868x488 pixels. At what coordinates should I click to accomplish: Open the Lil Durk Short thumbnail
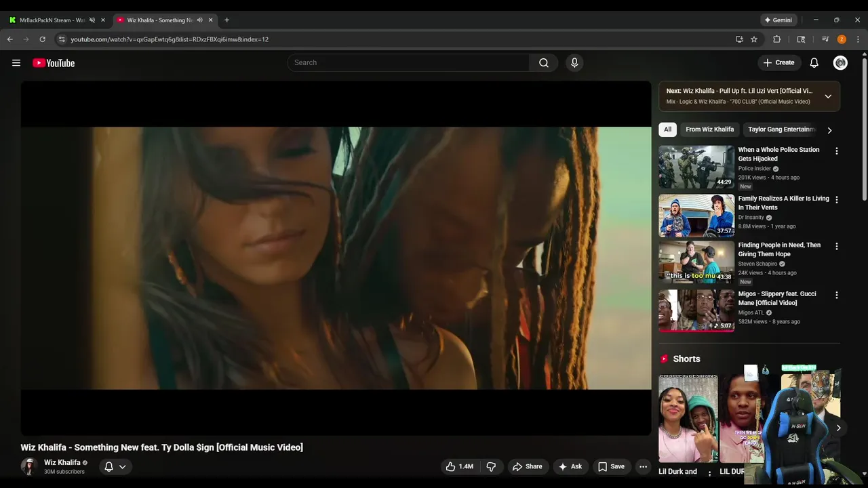[688, 419]
